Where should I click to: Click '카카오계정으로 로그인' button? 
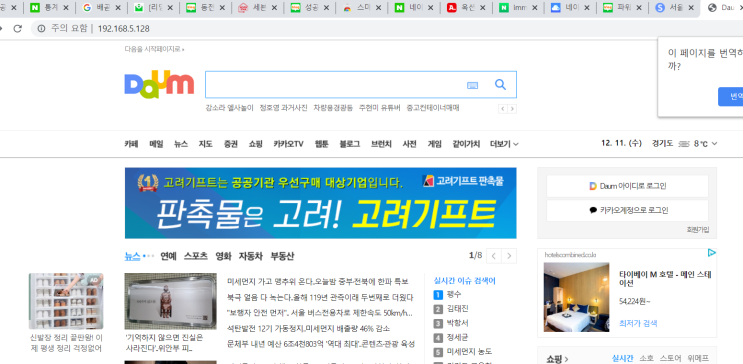627,210
